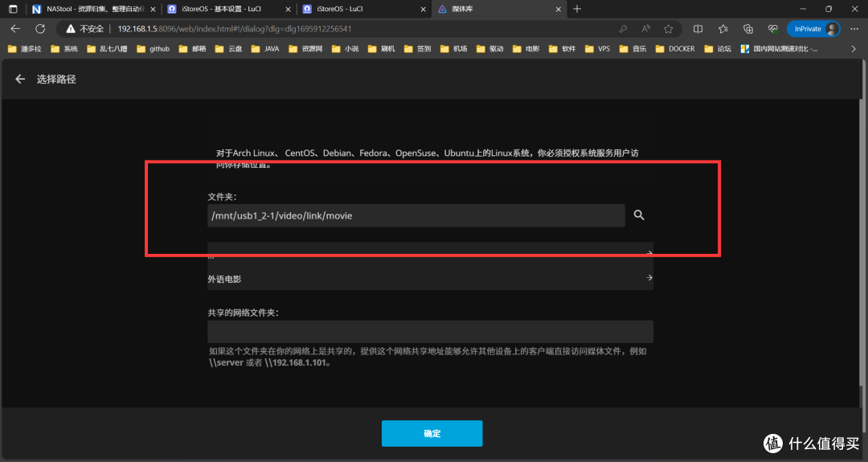The height and width of the screenshot is (462, 868).
Task: Switch to the iStoreOS - LuCI tab
Action: tap(364, 10)
